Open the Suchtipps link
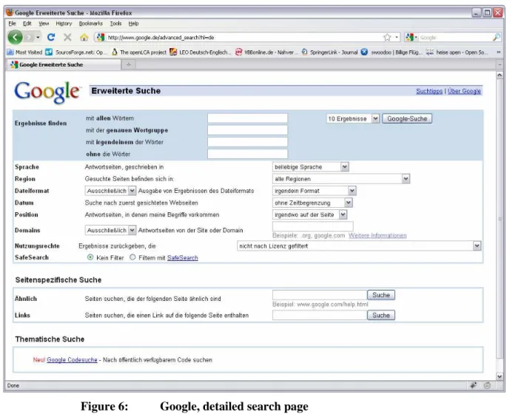 [429, 91]
